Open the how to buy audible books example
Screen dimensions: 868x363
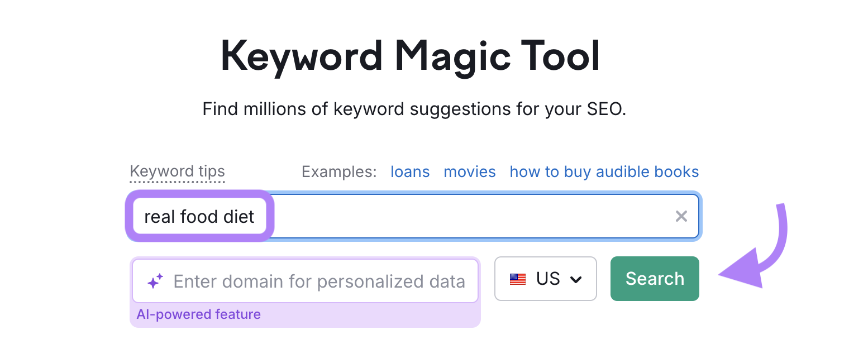point(603,171)
